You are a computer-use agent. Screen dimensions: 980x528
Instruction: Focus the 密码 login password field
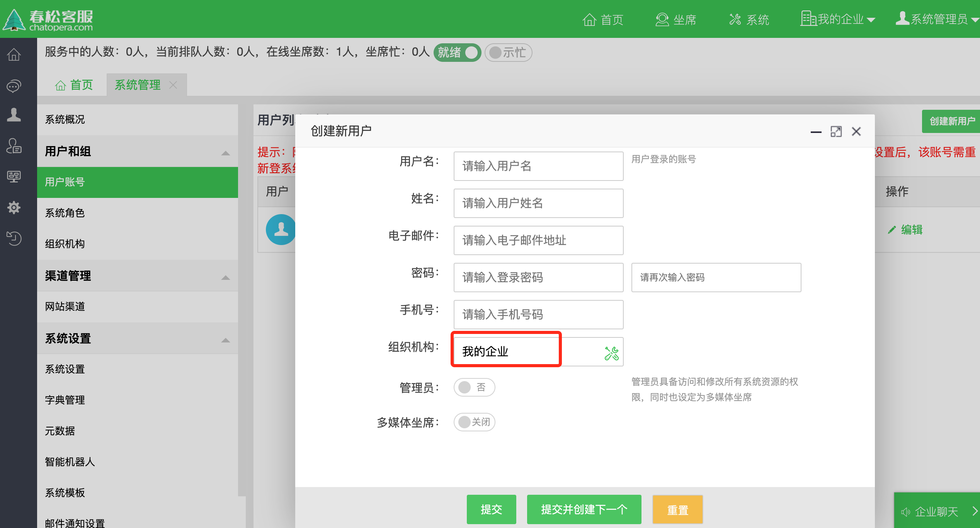[x=538, y=278]
